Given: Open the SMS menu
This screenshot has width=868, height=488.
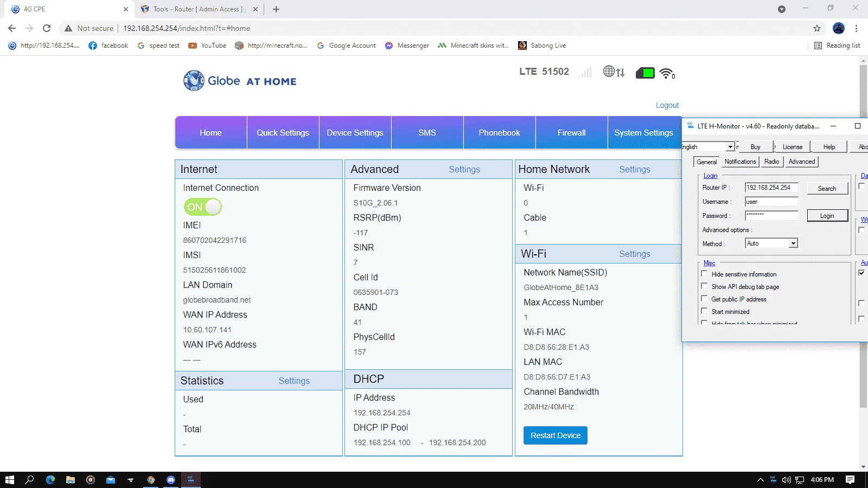Looking at the screenshot, I should [x=427, y=133].
